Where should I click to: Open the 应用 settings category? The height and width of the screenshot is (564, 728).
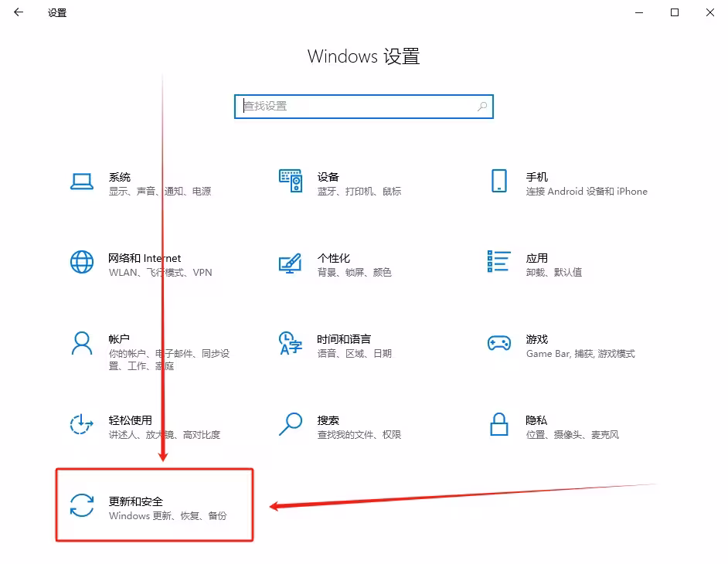click(536, 258)
